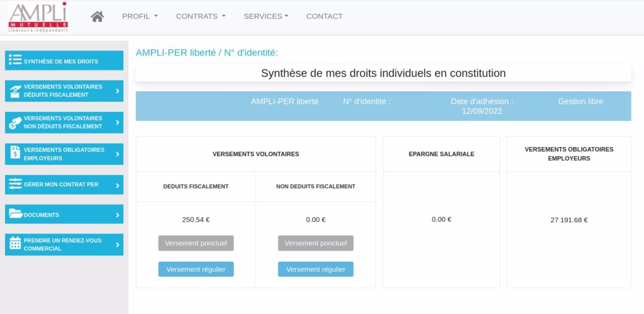Expand chevron on Gérer mon contrat PER
644x314 pixels.
(117, 184)
